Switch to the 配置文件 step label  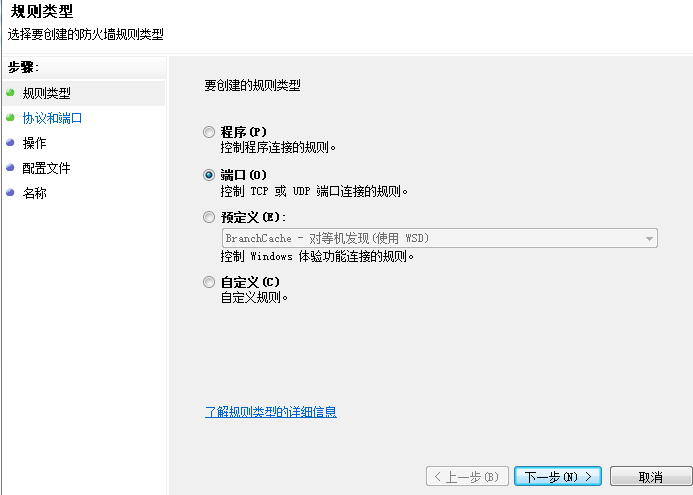(x=47, y=168)
